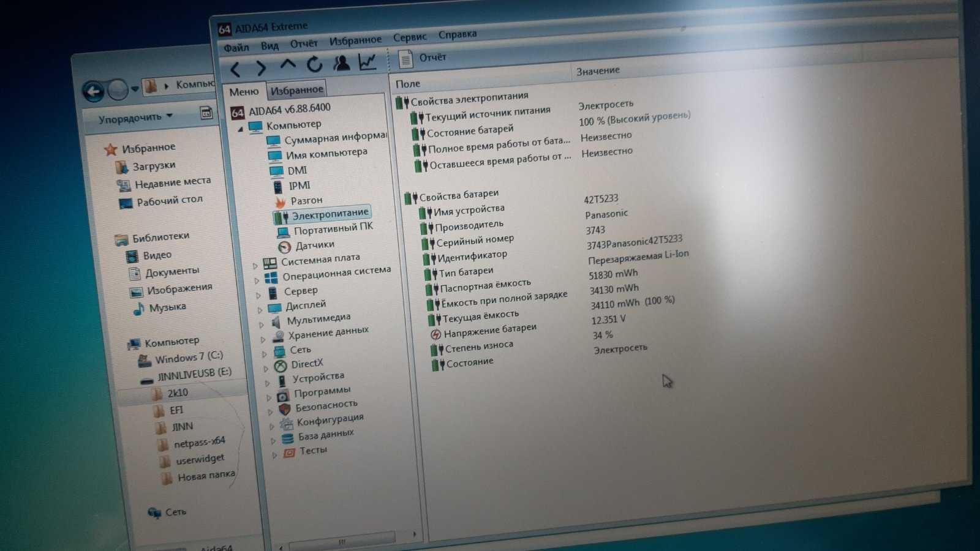
Task: Select the DMI tree item
Action: (x=289, y=171)
